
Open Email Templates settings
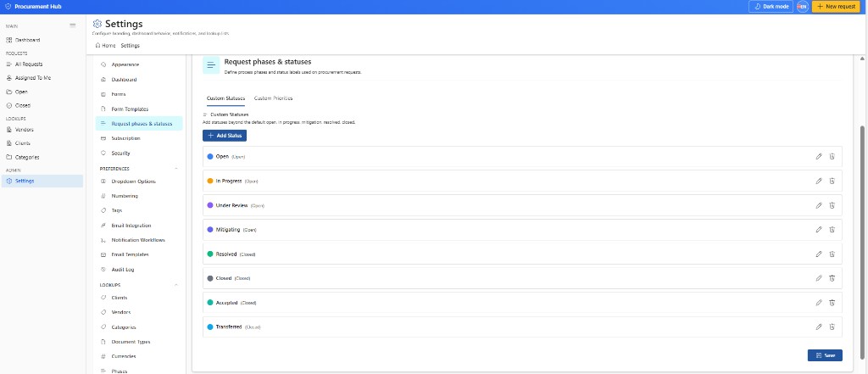point(139,254)
